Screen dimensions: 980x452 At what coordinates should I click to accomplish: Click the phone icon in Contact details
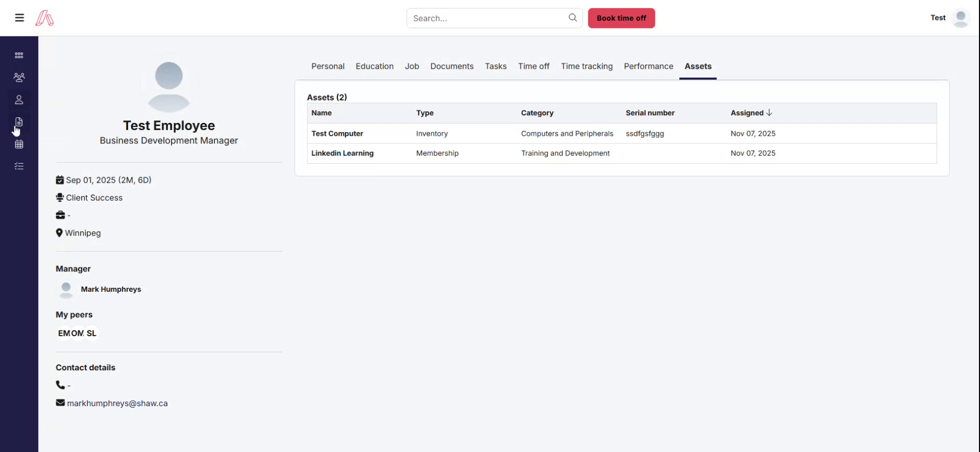point(60,385)
